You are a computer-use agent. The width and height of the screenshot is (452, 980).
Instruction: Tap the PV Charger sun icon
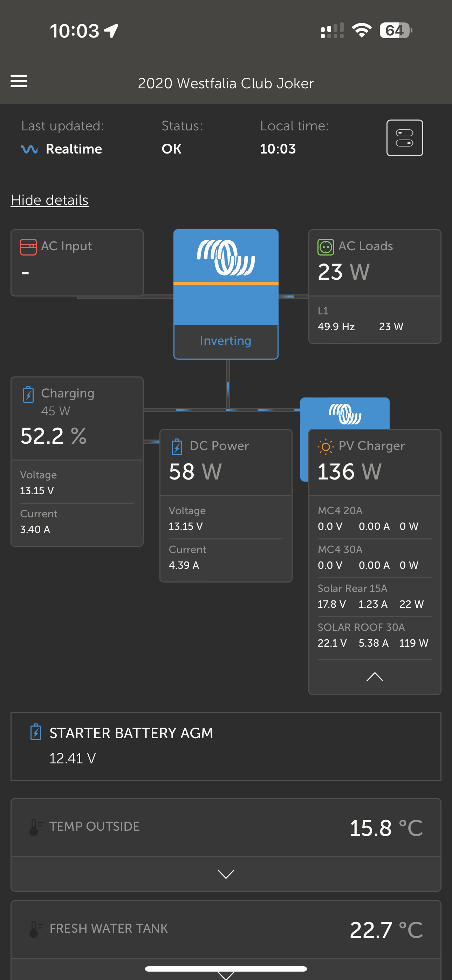pyautogui.click(x=326, y=447)
